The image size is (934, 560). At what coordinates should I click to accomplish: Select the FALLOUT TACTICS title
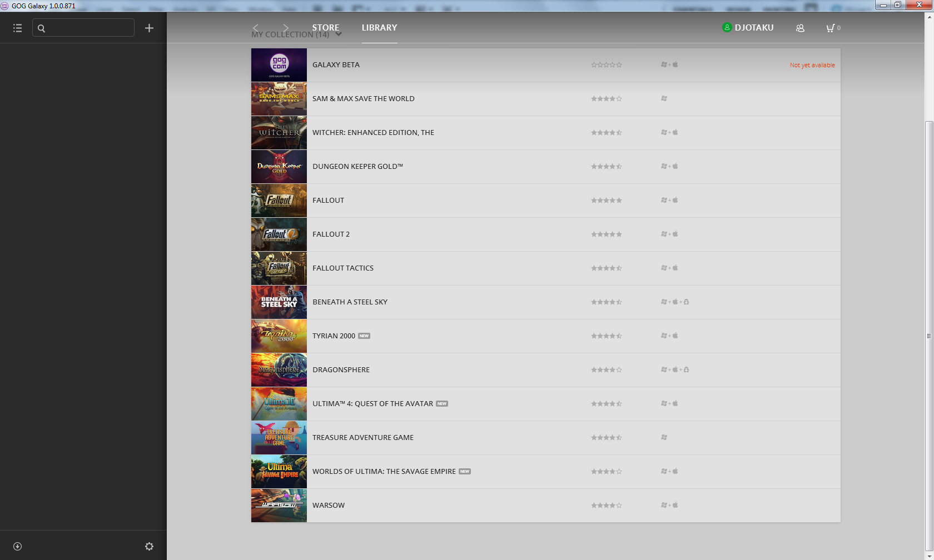343,268
